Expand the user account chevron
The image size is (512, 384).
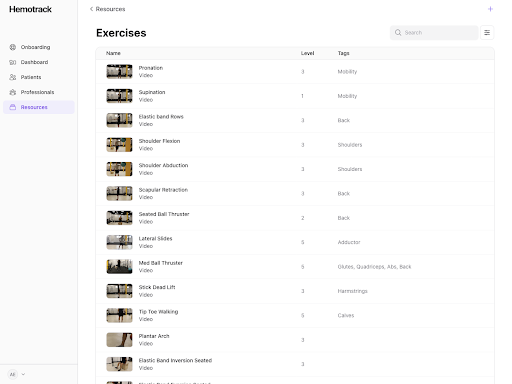tap(23, 374)
